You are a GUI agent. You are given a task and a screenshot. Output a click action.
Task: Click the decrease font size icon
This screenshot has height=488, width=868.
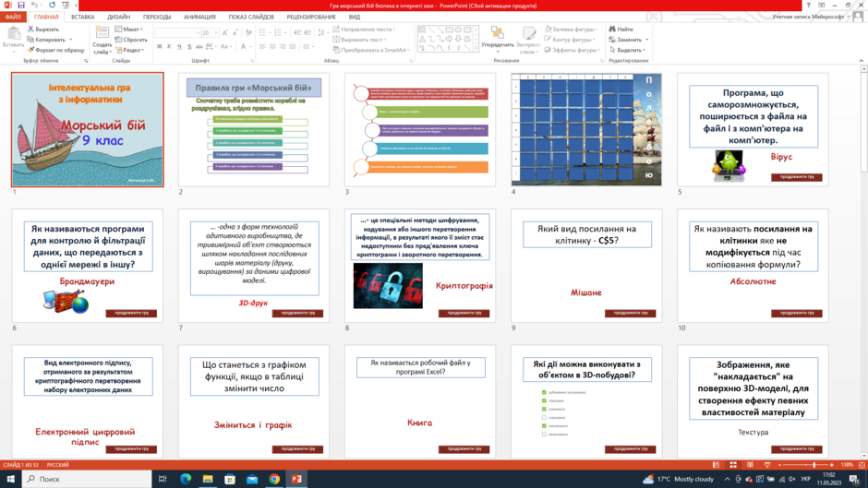pos(235,32)
